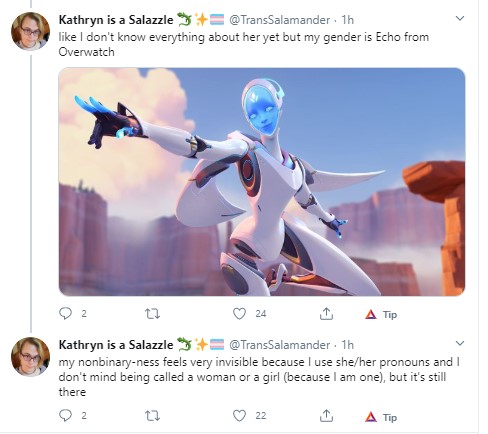Open Kathryn is a Salazzle name on first tweet
Screen dimensions: 488x434
coord(116,20)
